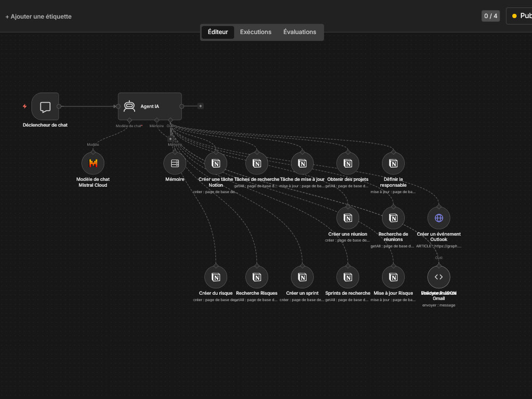This screenshot has height=399, width=532.
Task: Click the Déclencheur de chat output connector
Action: tap(59, 106)
